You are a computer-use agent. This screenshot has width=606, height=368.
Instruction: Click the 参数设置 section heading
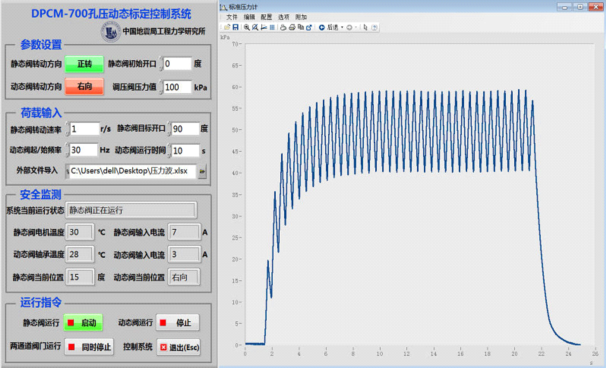coord(41,44)
